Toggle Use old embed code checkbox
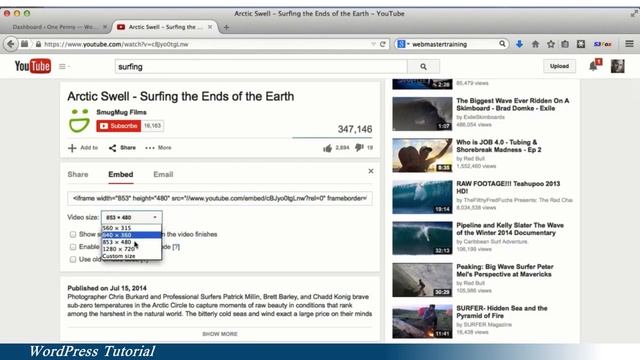Image resolution: width=640 pixels, height=360 pixels. point(73,259)
